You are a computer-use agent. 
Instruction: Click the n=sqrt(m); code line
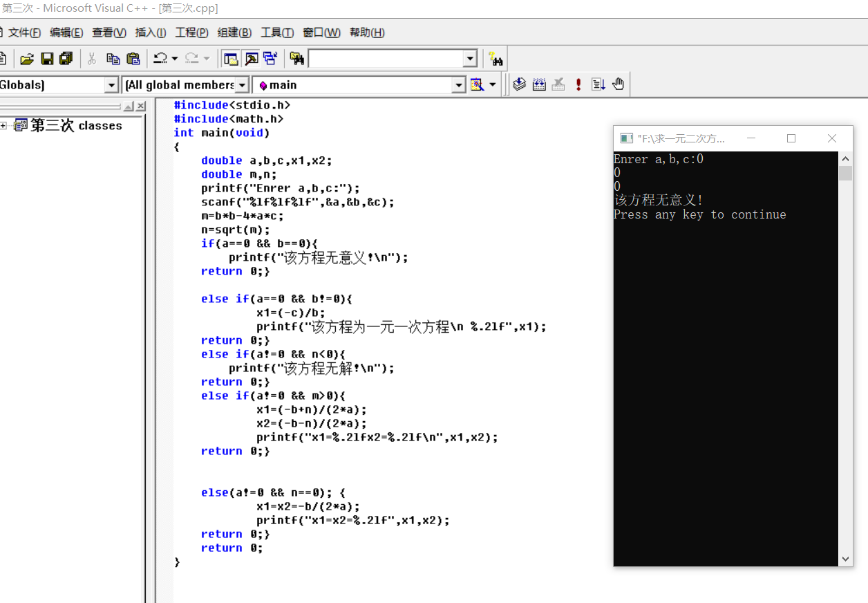pyautogui.click(x=236, y=230)
